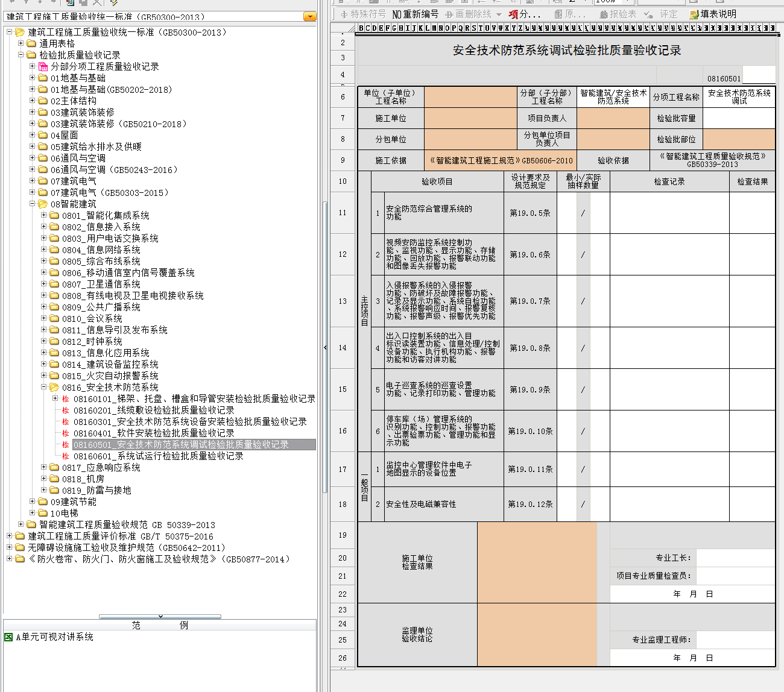
Task: Expand 智能建筑工程质量验收规范 GB 50339-2013
Action: 21,524
